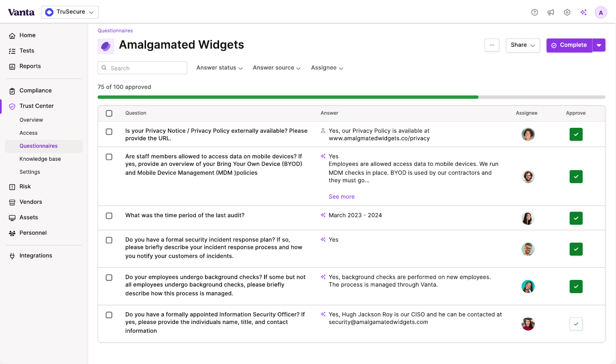The height and width of the screenshot is (364, 616).
Task: Open the user avatar labeled A
Action: click(601, 12)
